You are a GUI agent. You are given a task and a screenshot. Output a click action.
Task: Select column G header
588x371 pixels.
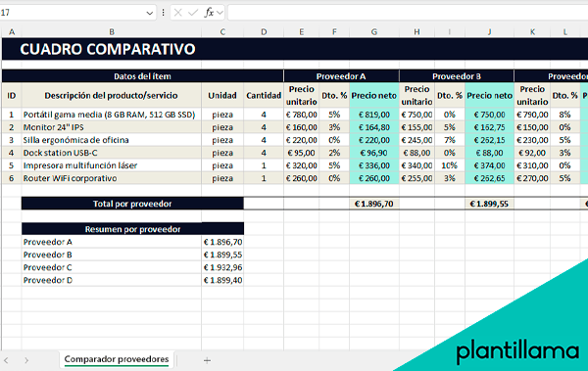[374, 32]
